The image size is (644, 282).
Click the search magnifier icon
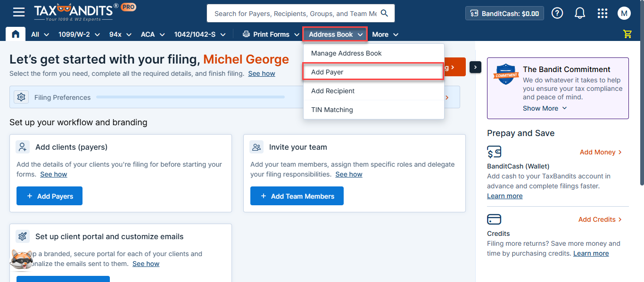click(x=385, y=13)
